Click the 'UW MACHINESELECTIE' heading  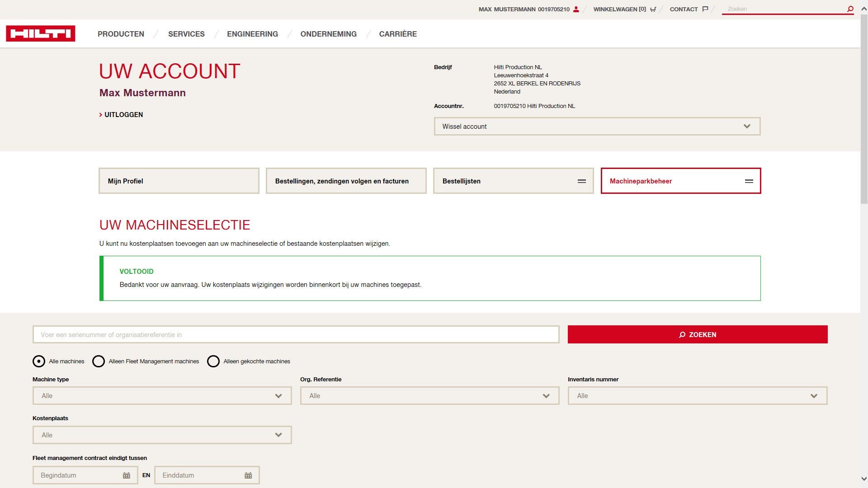[x=175, y=225]
